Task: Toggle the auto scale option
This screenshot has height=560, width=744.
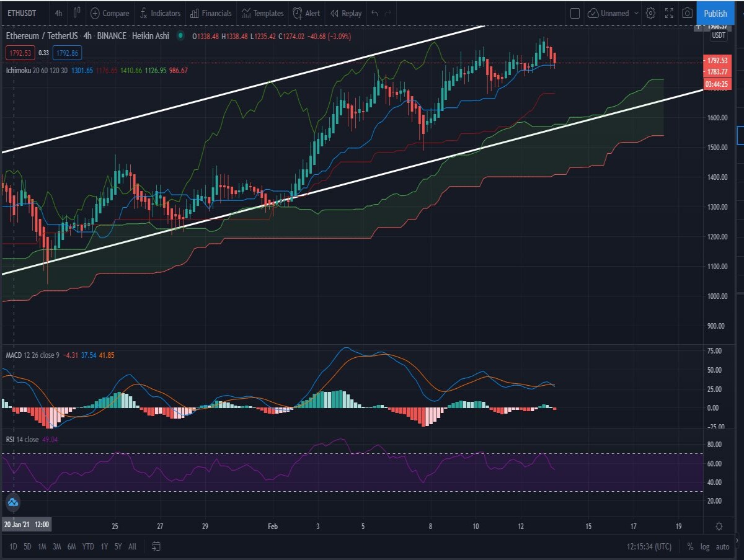Action: pos(722,546)
